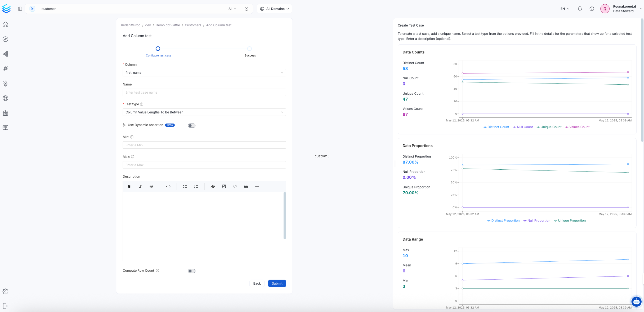Image resolution: width=644 pixels, height=312 pixels.
Task: Open the Lineage icon in the sidebar
Action: pos(5,54)
